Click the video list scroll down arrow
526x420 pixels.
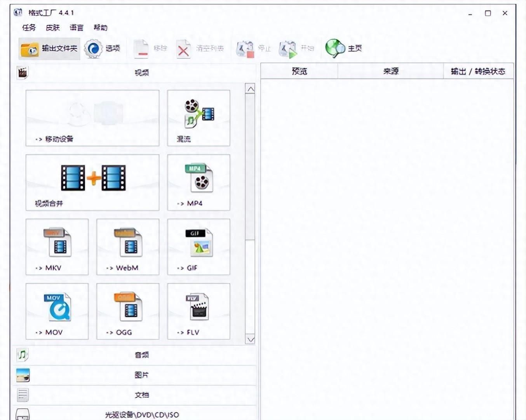tap(251, 339)
